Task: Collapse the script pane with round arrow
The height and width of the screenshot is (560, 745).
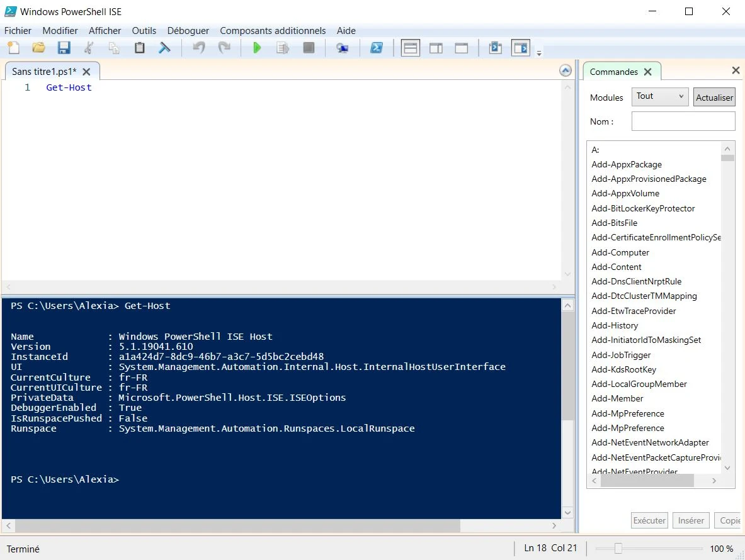Action: (x=566, y=70)
